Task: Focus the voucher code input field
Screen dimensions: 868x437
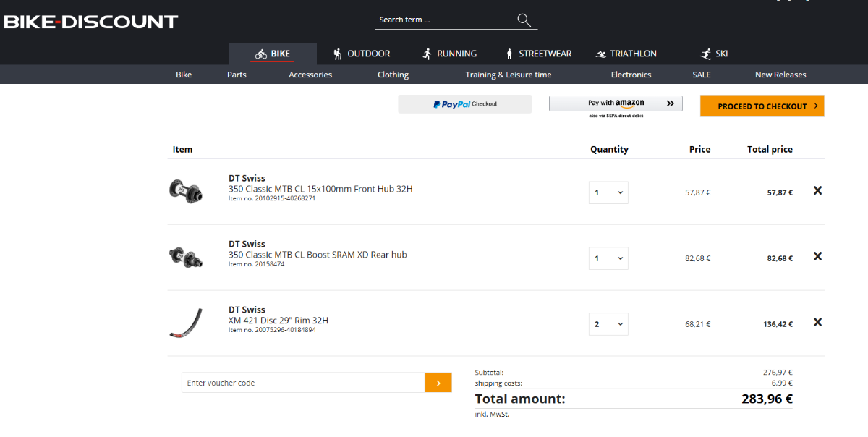Action: (x=302, y=383)
